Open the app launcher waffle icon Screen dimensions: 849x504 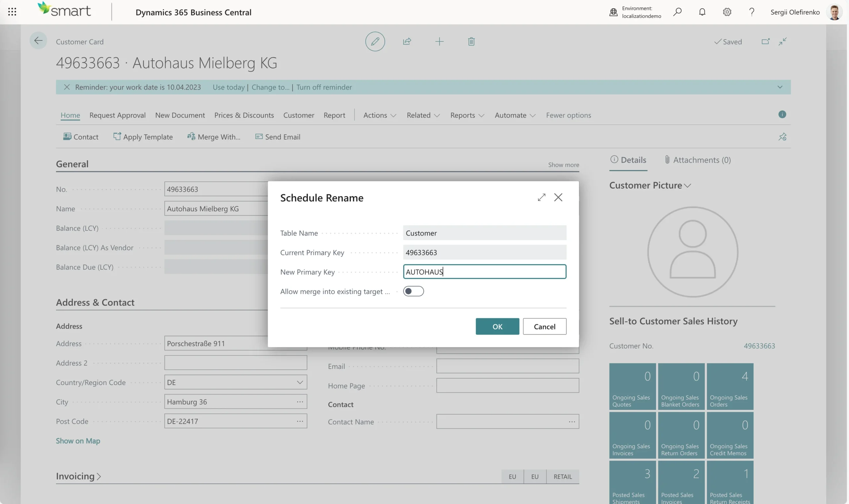[x=12, y=12]
